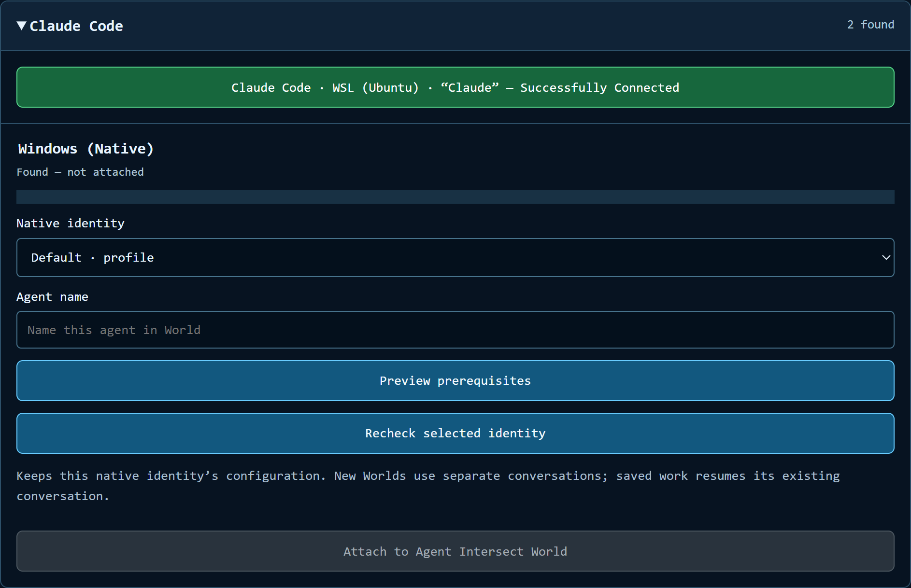
Task: Click the 'Keeps this native identity's configuration' note
Action: pos(428,486)
